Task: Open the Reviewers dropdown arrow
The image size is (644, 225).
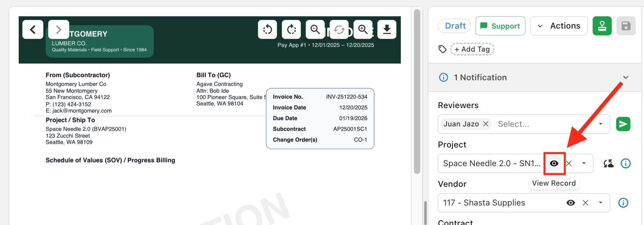Action: [x=601, y=124]
